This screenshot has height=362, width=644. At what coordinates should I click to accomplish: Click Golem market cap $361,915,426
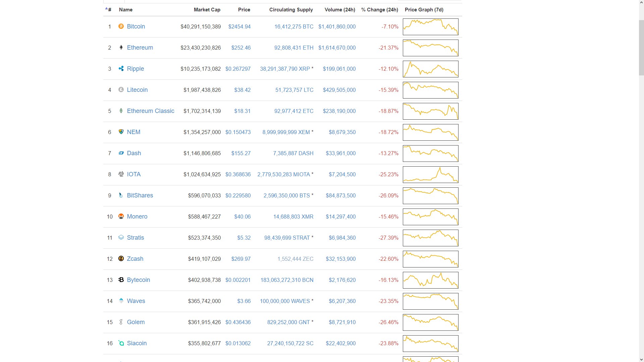pyautogui.click(x=204, y=322)
